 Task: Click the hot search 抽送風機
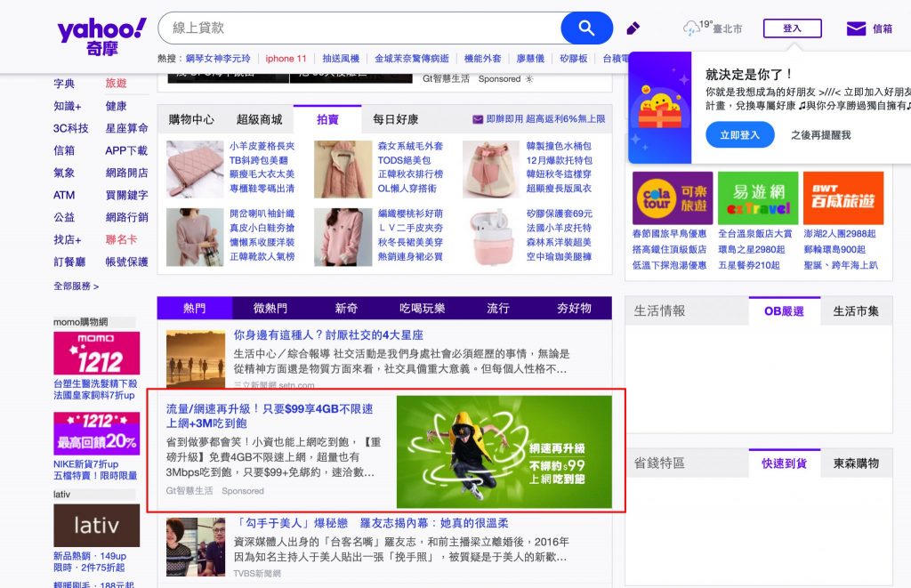click(341, 58)
